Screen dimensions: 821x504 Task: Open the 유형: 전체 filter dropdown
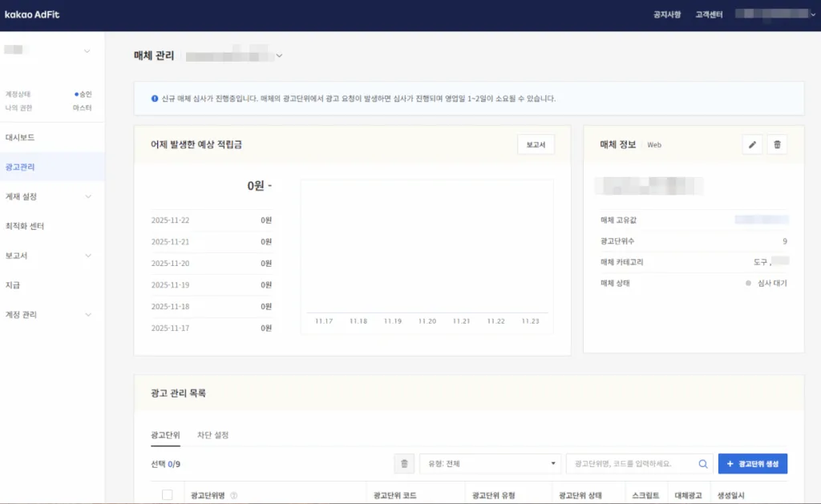490,463
